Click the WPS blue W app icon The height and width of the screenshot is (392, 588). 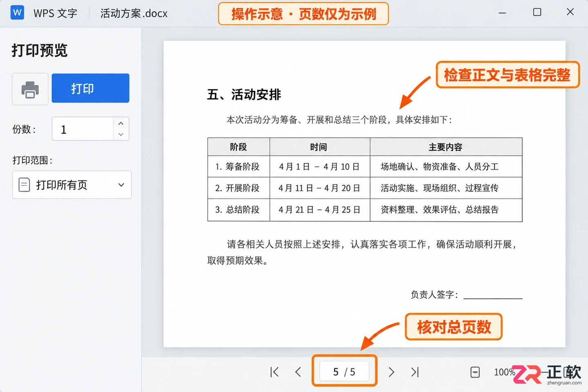(17, 13)
